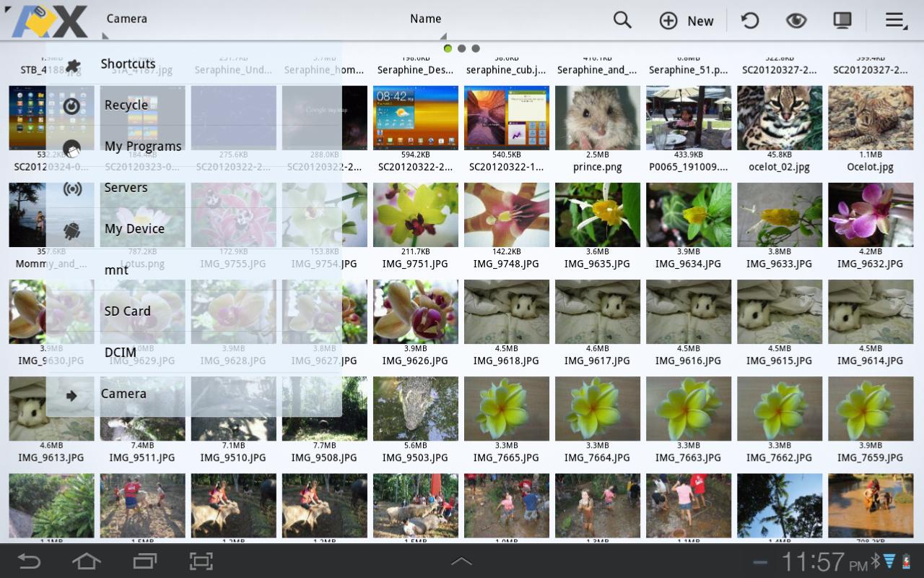Open the Name sort dropdown

425,20
